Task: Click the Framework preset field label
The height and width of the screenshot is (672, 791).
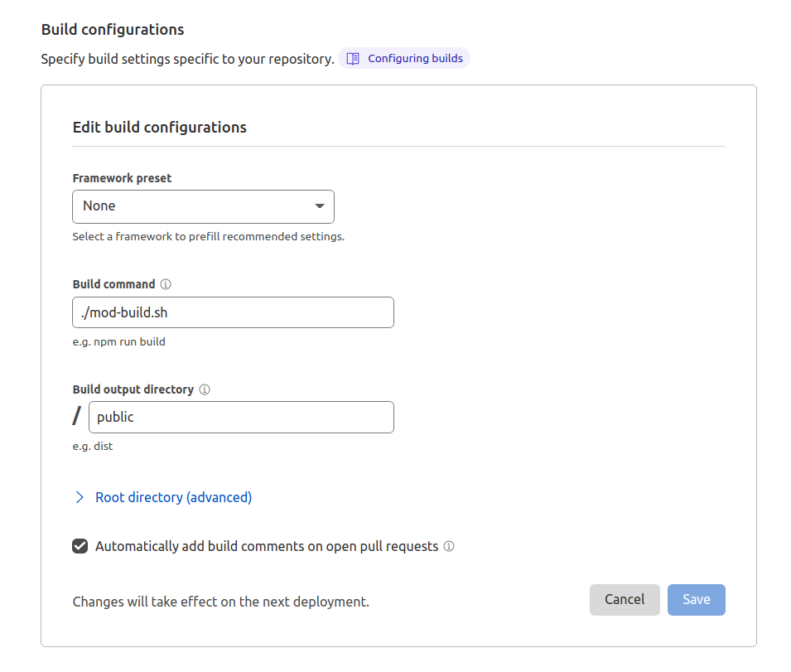Action: coord(122,178)
